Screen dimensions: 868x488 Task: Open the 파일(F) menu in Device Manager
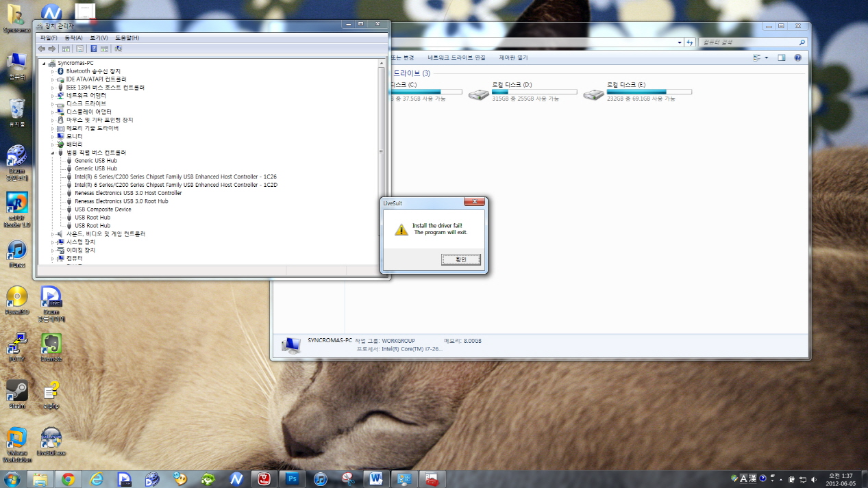(49, 38)
